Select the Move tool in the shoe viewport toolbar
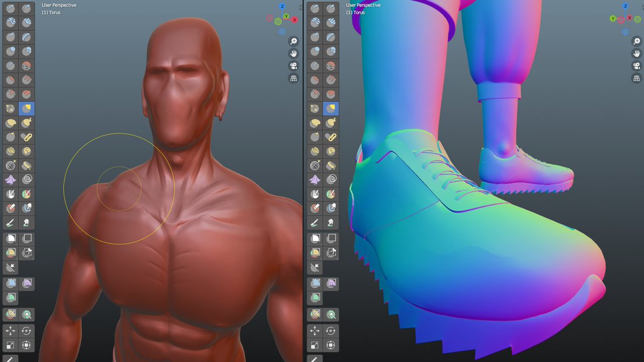The width and height of the screenshot is (644, 362). coord(314,331)
